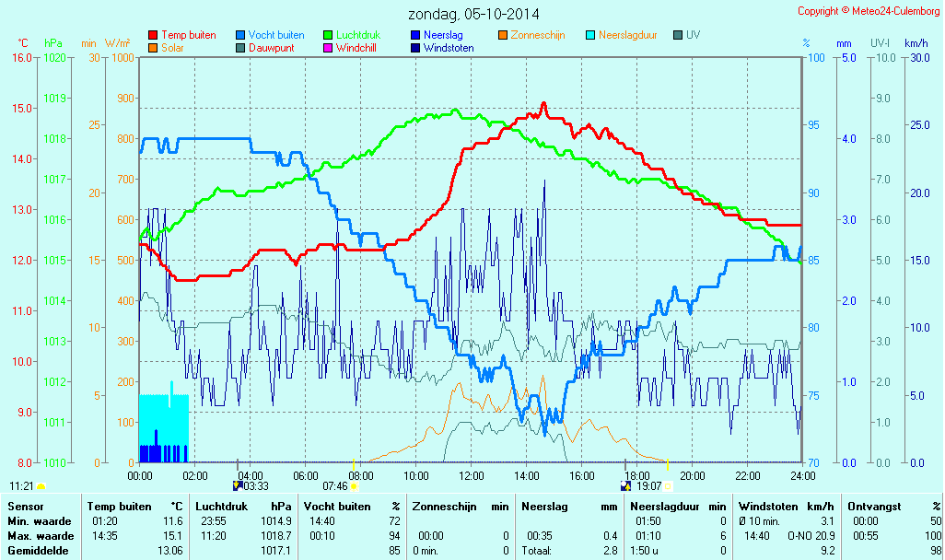945x560 pixels.
Task: Click the blue Vocht buiten legend square
Action: pyautogui.click(x=240, y=35)
